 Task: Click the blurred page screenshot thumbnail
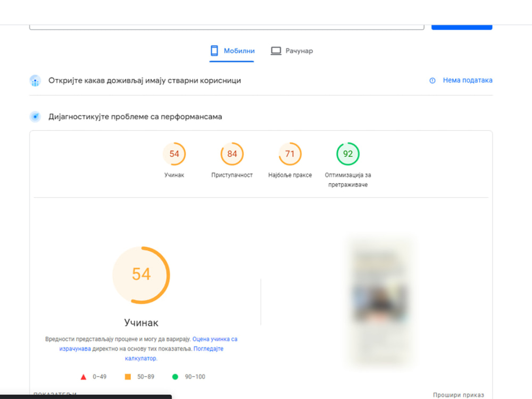pyautogui.click(x=380, y=301)
